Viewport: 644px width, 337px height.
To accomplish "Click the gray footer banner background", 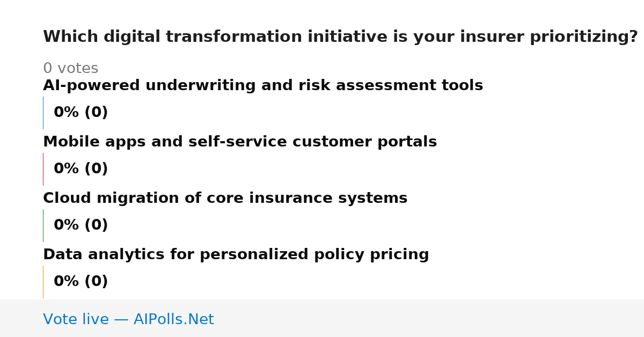I will click(x=429, y=318).
